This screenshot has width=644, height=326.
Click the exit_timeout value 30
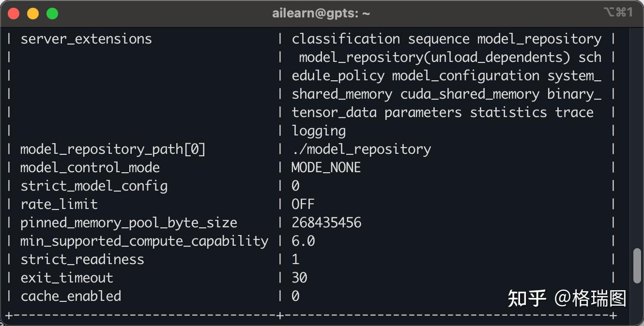point(299,278)
